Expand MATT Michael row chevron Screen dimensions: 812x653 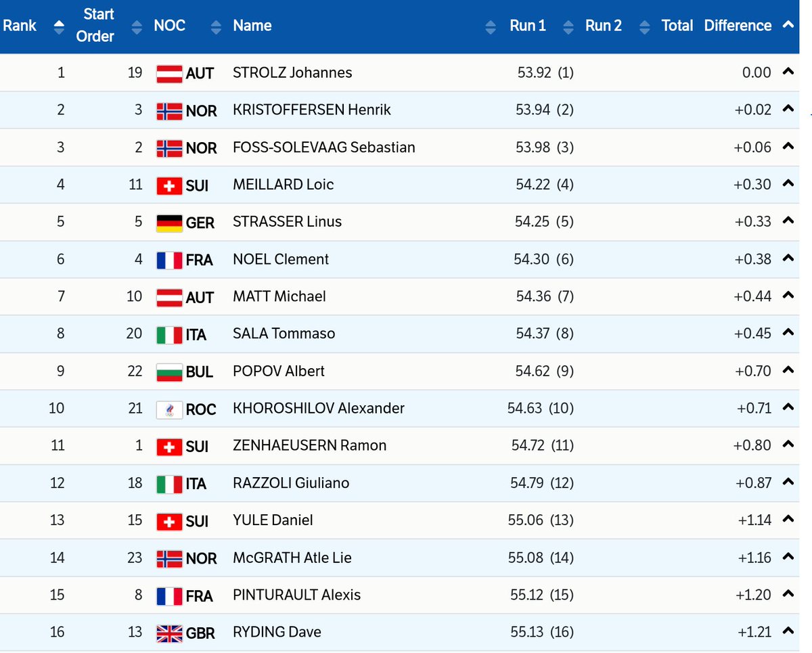point(787,296)
